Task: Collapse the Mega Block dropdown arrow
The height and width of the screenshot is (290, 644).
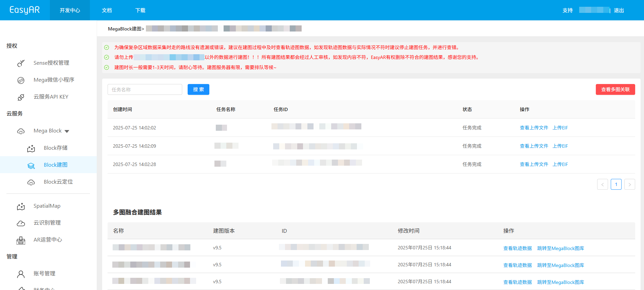Action: point(67,131)
